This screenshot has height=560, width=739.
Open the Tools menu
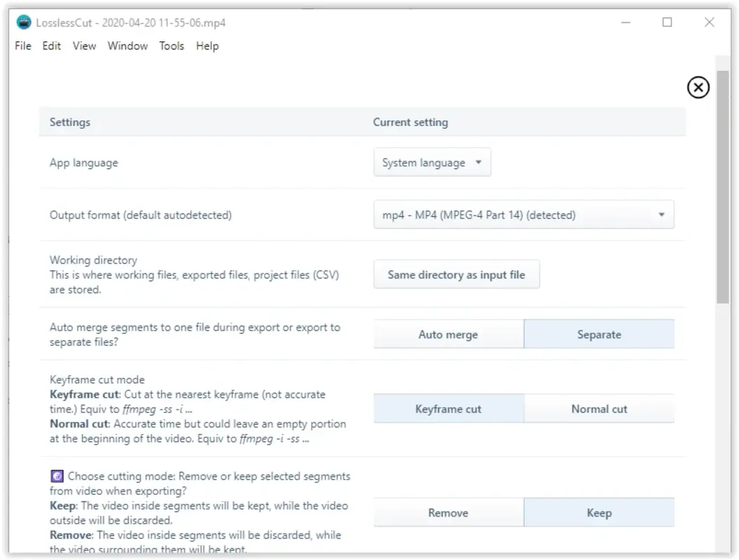(x=172, y=45)
